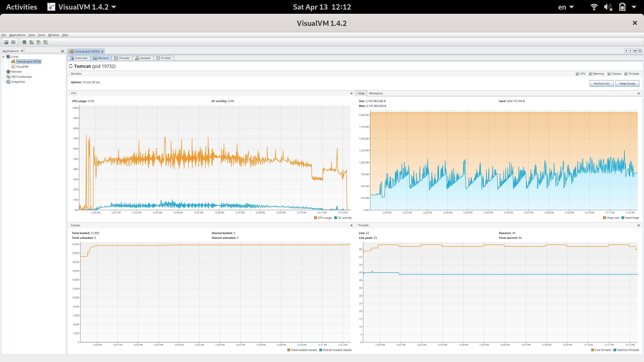Switch to the Monitor tab
This screenshot has width=644, height=362.
pyautogui.click(x=101, y=58)
